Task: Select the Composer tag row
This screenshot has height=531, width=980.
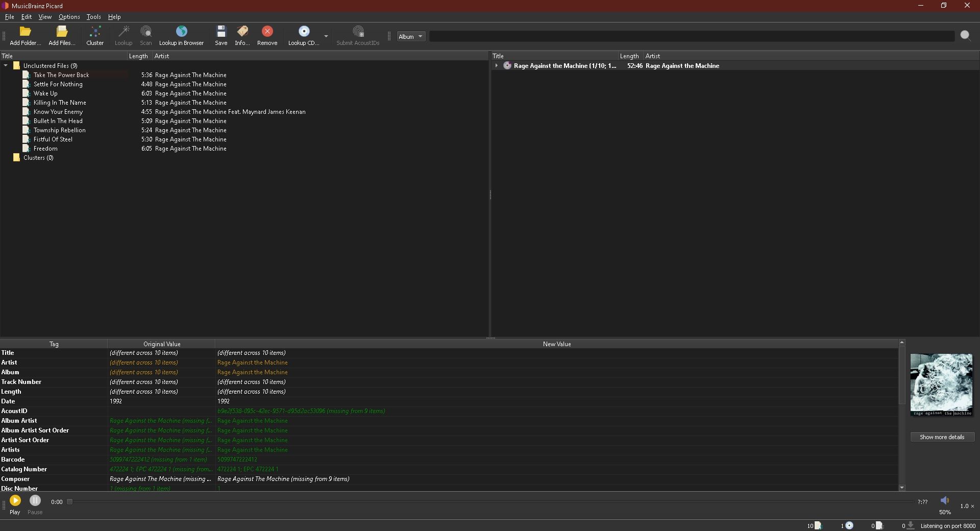Action: tap(449, 479)
